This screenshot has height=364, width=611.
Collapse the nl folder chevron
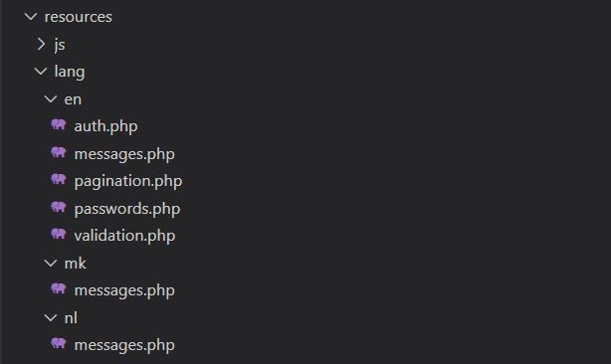[51, 317]
